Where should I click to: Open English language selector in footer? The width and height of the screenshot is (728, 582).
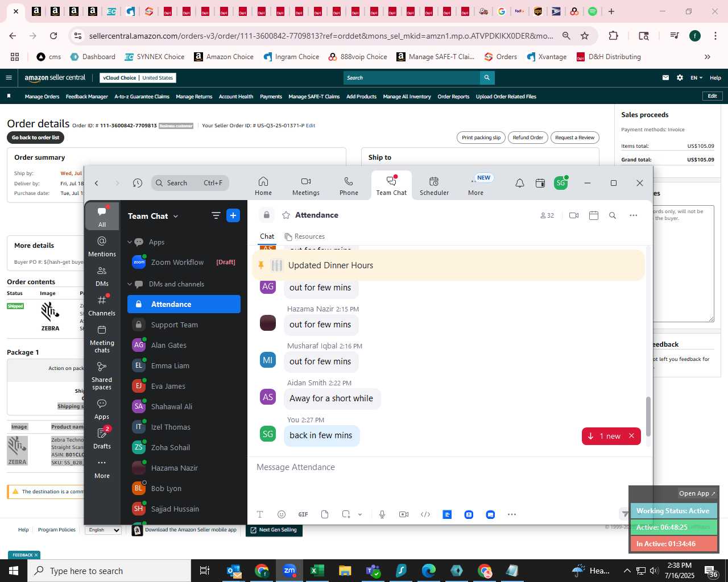click(x=104, y=530)
